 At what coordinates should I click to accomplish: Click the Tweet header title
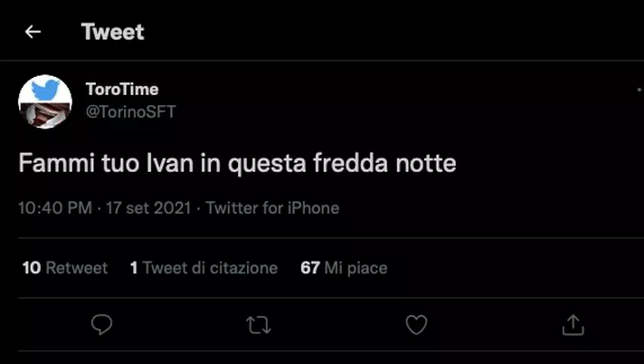[112, 32]
